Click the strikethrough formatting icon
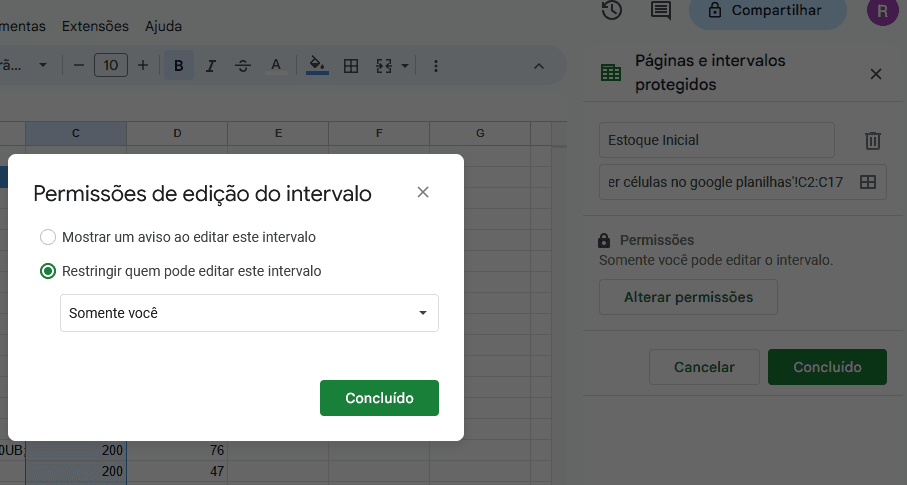Screen dimensions: 907x485 coord(243,66)
